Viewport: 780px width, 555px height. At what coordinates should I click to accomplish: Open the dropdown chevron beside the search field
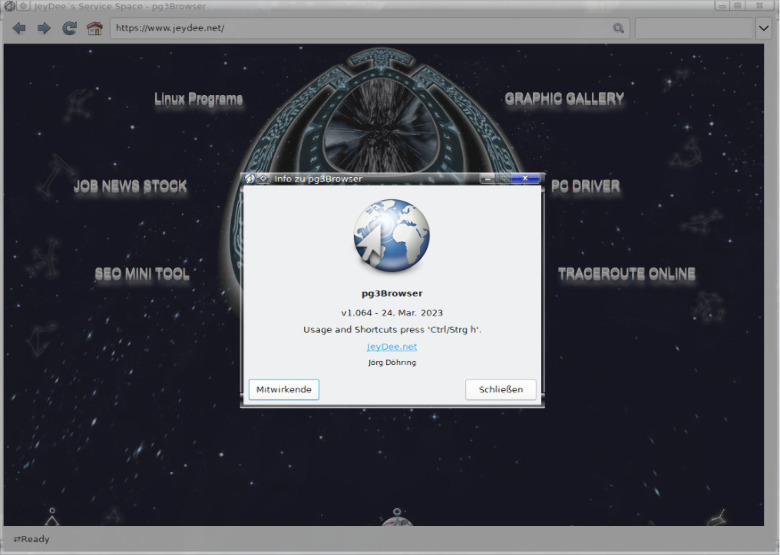click(764, 28)
